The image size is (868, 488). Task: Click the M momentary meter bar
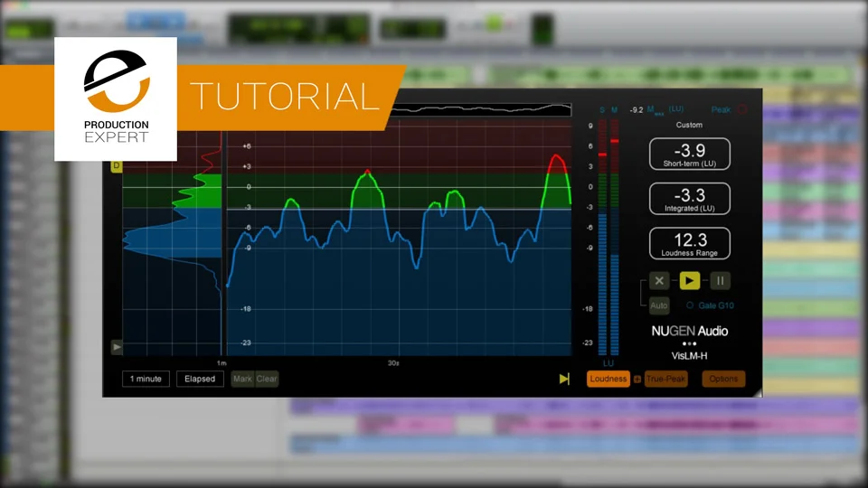[615, 237]
